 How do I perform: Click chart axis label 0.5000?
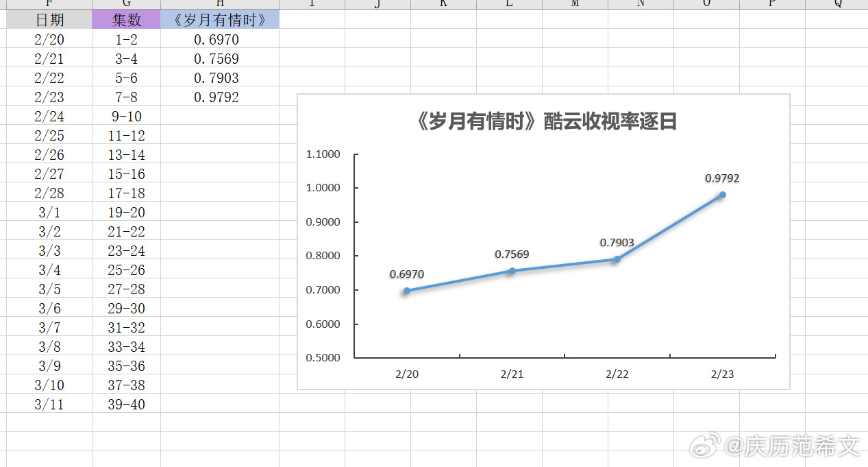(x=323, y=357)
